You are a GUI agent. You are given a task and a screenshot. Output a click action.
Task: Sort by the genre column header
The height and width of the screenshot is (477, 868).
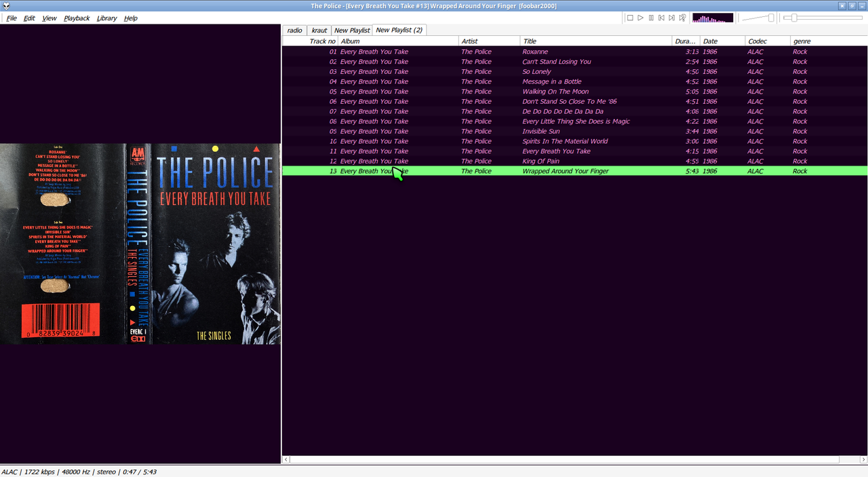(829, 41)
